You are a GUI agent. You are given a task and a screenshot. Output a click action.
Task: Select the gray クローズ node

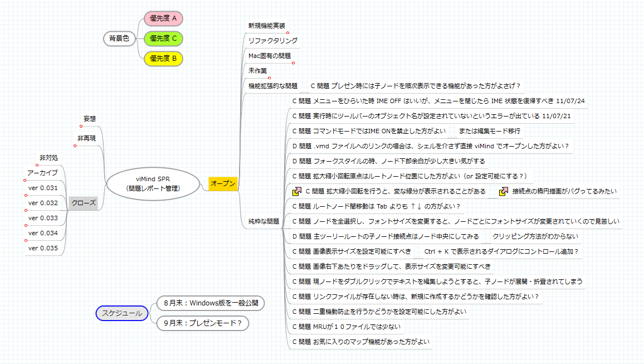click(x=84, y=203)
